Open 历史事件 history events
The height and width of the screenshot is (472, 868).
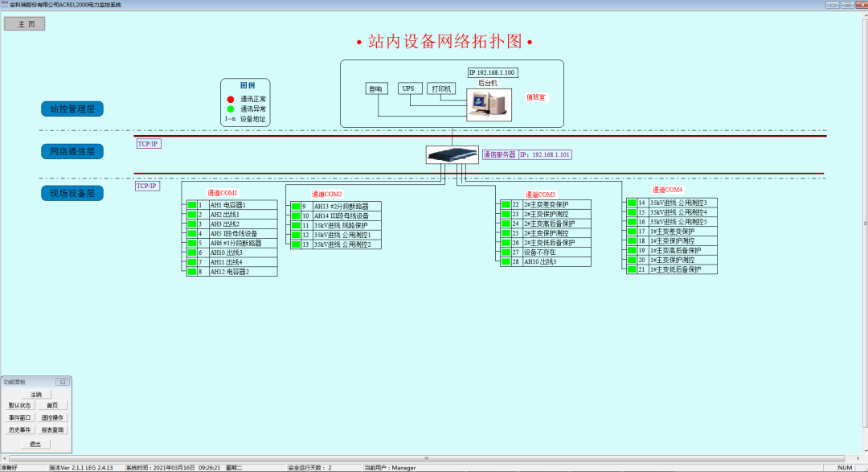(21, 431)
